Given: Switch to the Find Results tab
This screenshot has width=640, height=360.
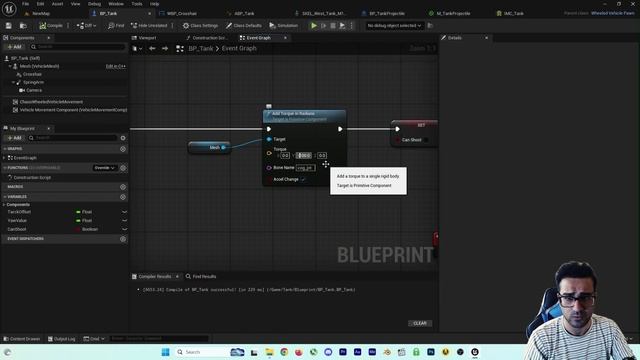Looking at the screenshot, I should pyautogui.click(x=201, y=276).
